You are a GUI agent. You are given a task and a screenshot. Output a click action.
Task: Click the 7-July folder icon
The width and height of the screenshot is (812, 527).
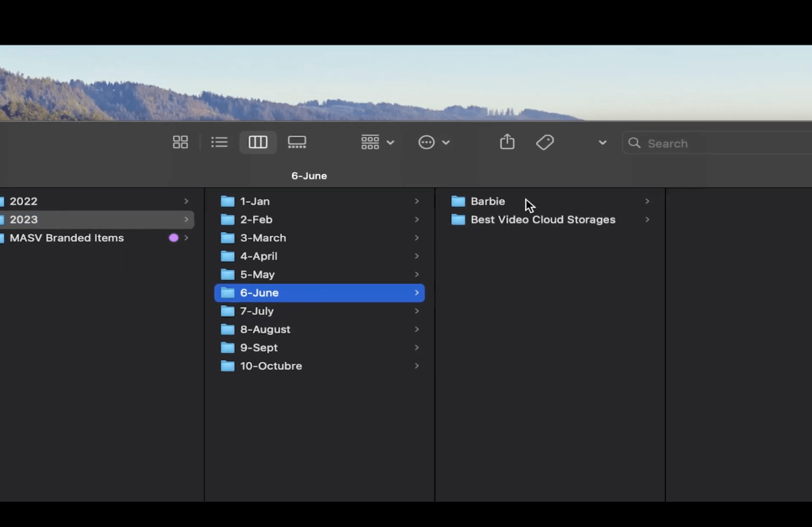point(228,311)
